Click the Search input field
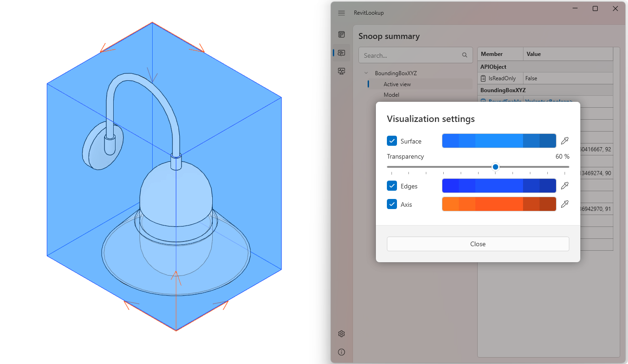The width and height of the screenshot is (628, 364). coord(410,55)
